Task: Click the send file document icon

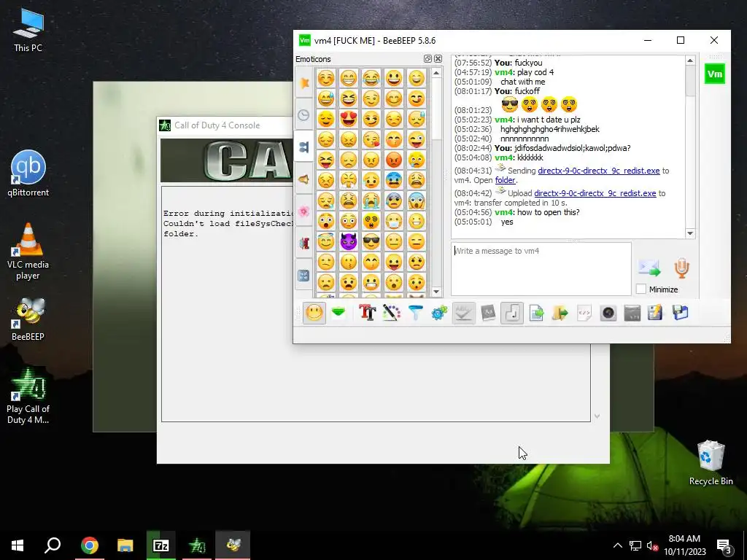Action: coord(536,313)
